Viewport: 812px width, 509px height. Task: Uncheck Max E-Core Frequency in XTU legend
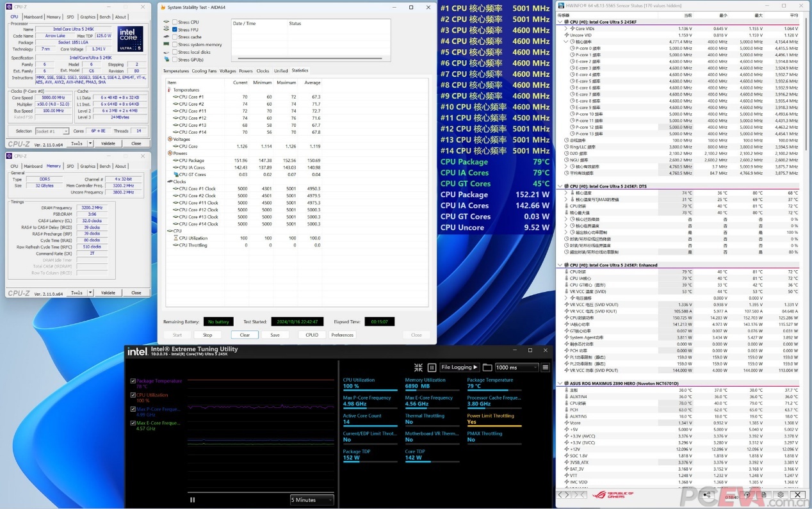[x=133, y=423]
